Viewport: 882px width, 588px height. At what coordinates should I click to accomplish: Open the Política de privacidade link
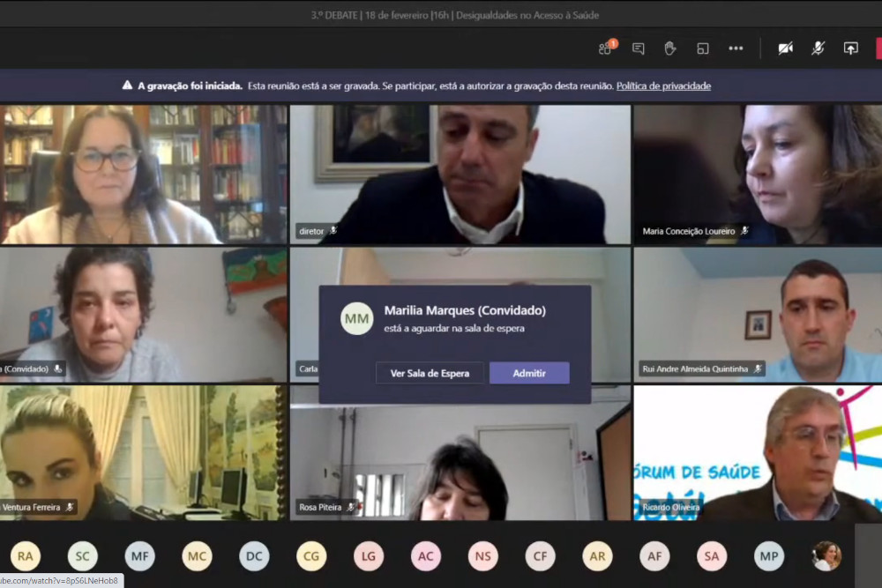663,86
